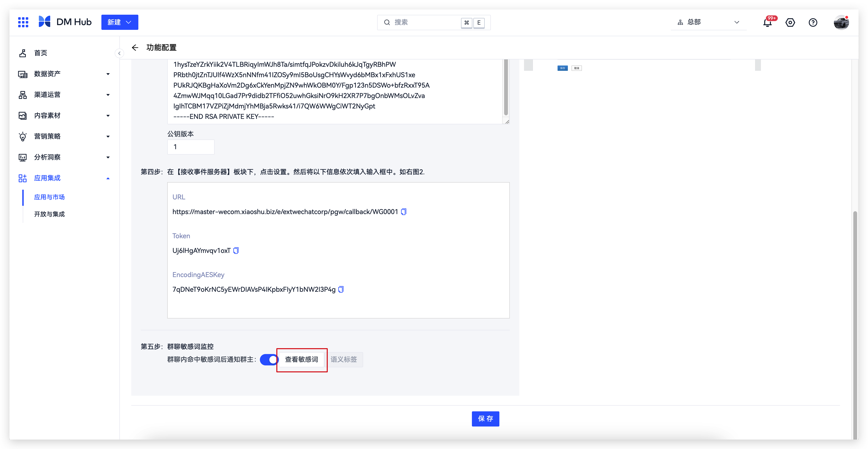The image size is (868, 449).
Task: Click the example image thumbnail on right
Action: pyautogui.click(x=642, y=65)
